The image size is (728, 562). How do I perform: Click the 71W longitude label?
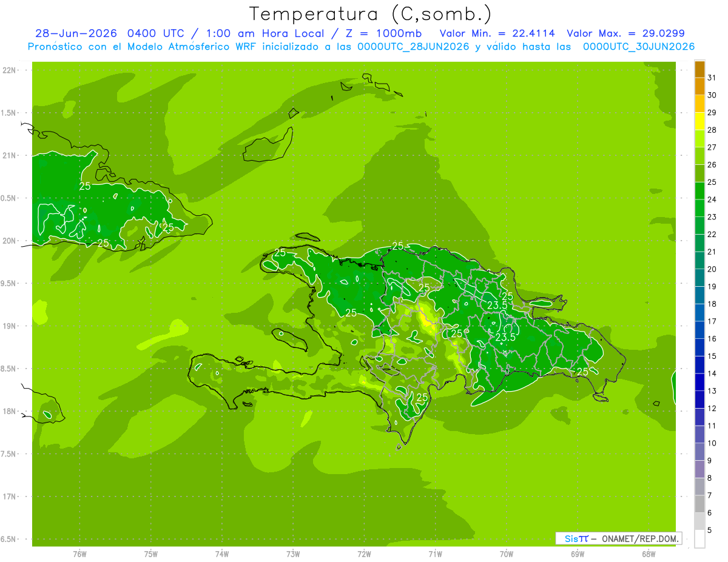435,554
